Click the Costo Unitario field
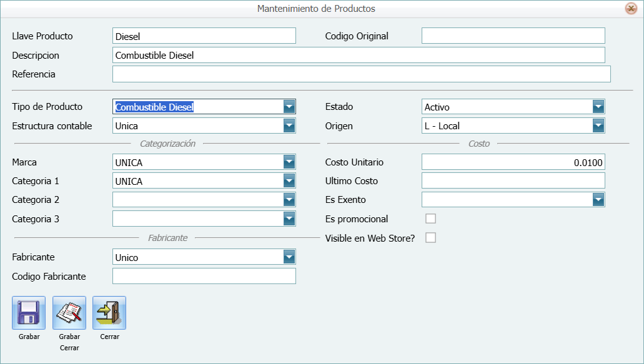644x364 pixels. [x=513, y=162]
